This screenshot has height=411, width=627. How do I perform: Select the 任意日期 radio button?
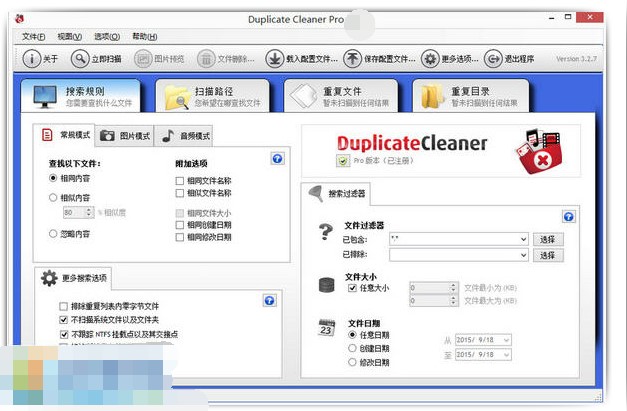point(352,335)
